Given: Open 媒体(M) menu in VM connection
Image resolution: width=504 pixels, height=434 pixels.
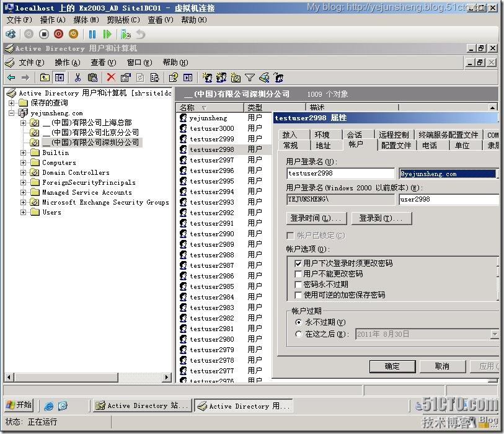Looking at the screenshot, I should point(86,20).
